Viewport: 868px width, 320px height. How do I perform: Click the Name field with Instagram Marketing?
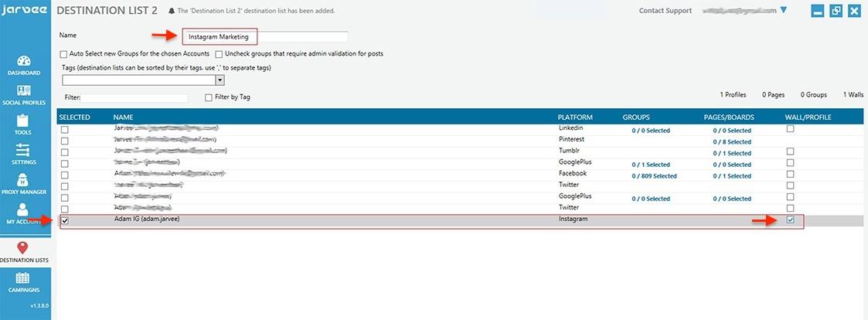tap(266, 37)
